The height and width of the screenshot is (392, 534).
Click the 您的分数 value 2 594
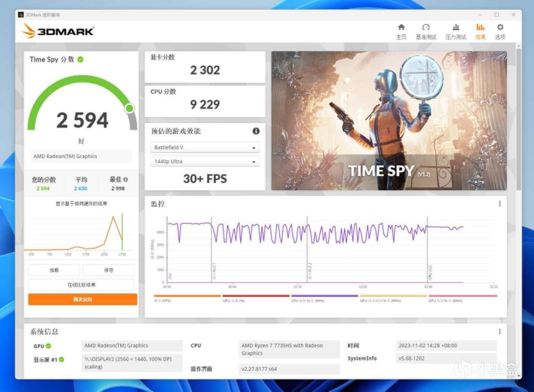(43, 188)
